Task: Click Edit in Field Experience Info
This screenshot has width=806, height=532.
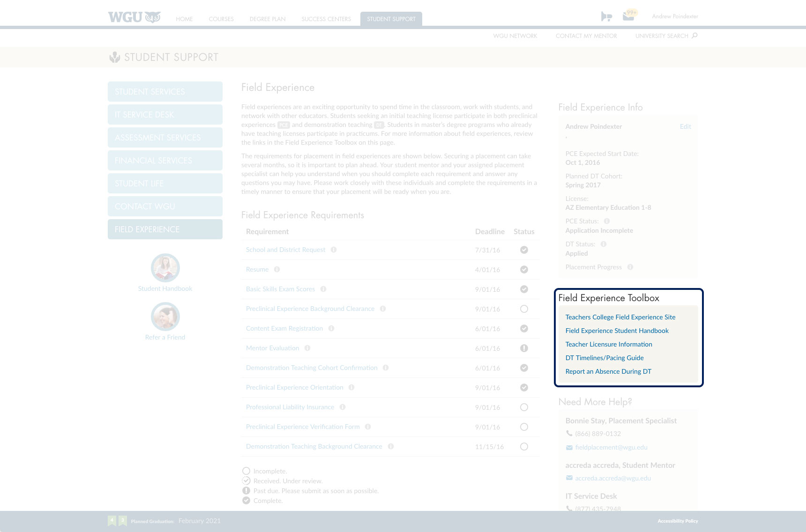Action: click(685, 126)
